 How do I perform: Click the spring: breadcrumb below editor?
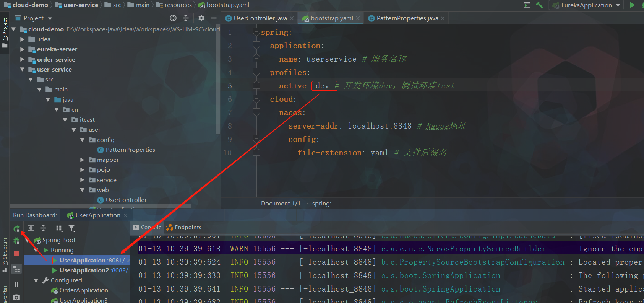pyautogui.click(x=322, y=203)
